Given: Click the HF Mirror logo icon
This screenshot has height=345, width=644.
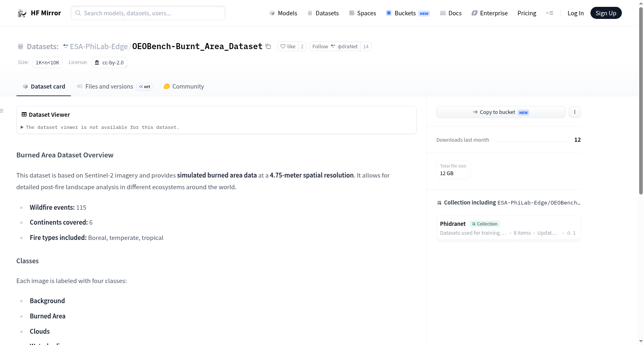Looking at the screenshot, I should click(x=22, y=13).
